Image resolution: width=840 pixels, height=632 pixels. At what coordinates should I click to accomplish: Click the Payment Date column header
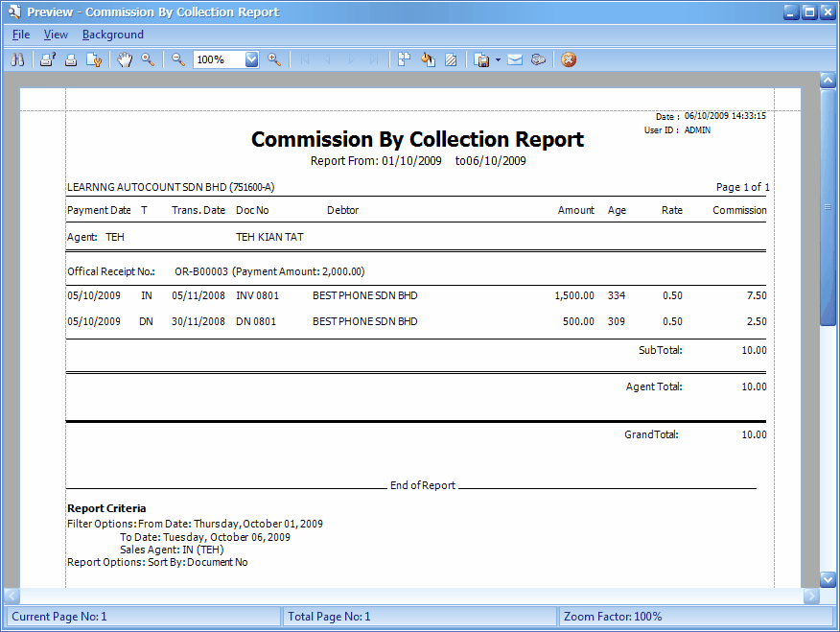(99, 210)
